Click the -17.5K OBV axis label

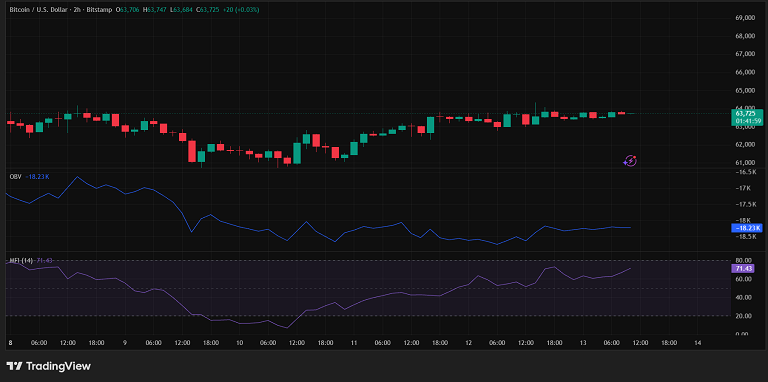pyautogui.click(x=746, y=204)
